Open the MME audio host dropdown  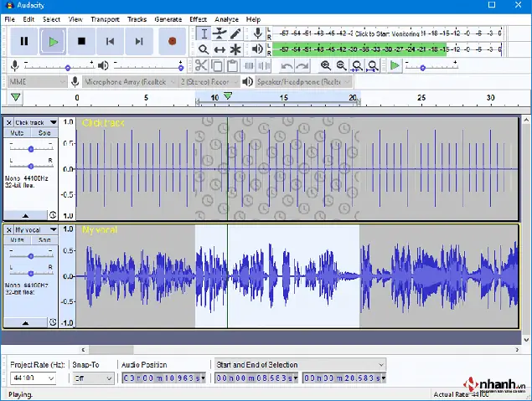37,82
